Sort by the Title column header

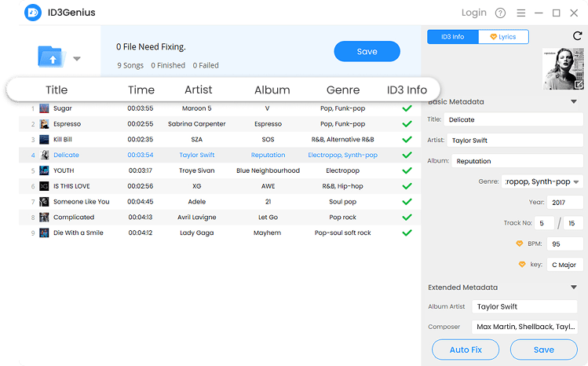click(x=57, y=90)
